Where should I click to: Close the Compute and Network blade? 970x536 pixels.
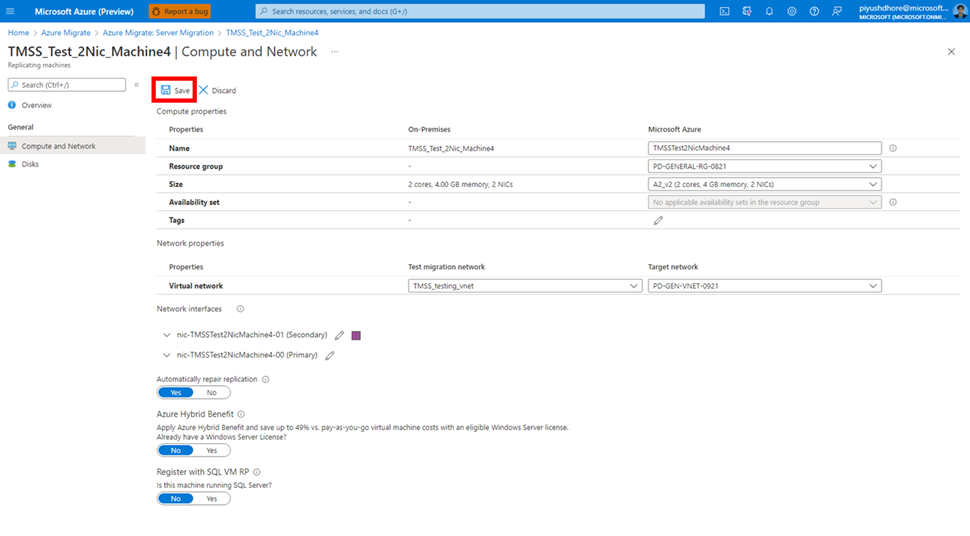coord(951,52)
